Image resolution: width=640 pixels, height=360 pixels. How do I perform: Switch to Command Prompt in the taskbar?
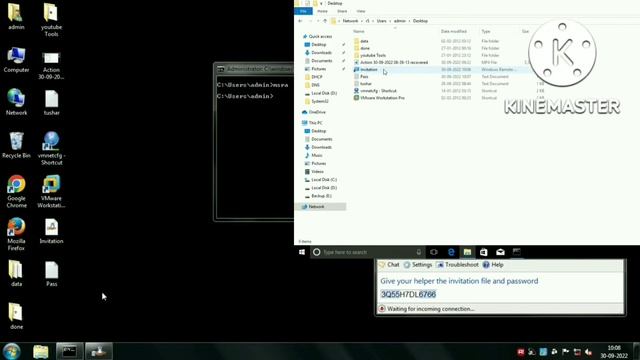click(69, 351)
